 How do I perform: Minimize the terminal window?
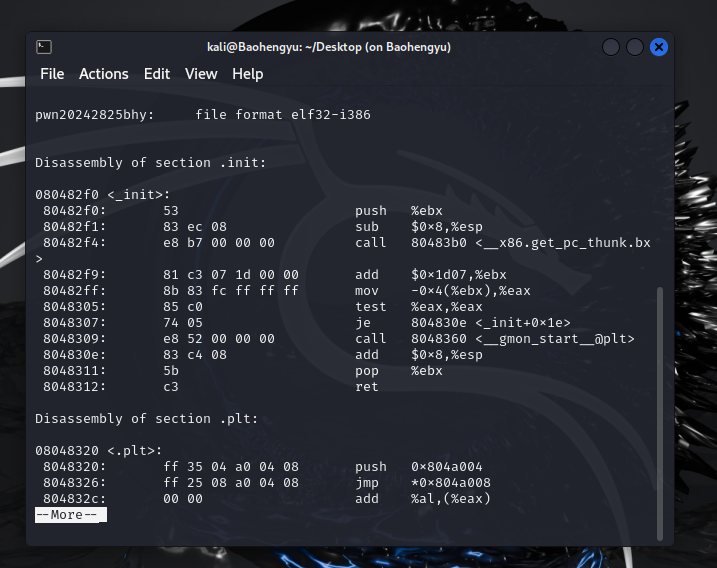[611, 47]
